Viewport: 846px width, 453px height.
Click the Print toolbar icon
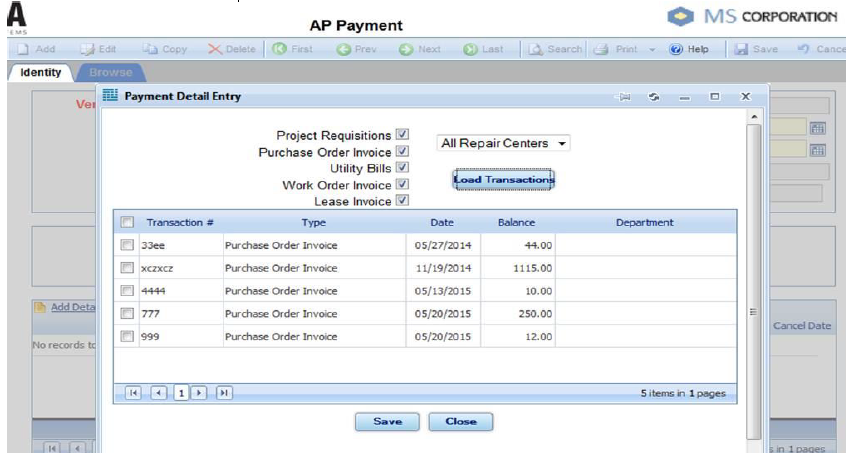[601, 49]
